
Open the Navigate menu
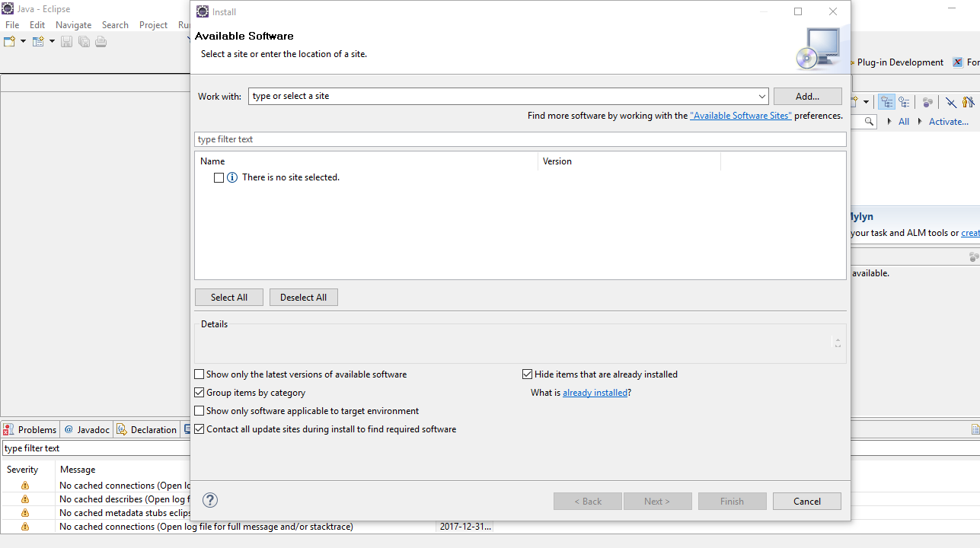click(x=73, y=25)
